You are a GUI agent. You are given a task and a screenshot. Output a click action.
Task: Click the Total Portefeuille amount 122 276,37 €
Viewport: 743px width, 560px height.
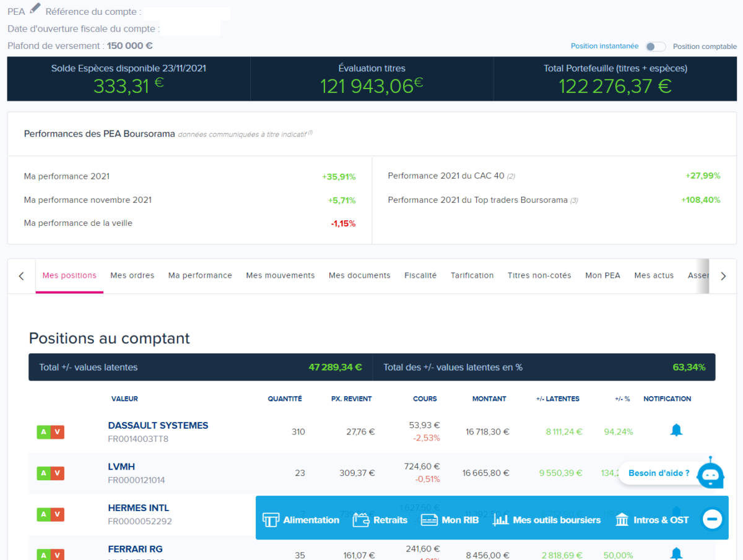coord(615,86)
